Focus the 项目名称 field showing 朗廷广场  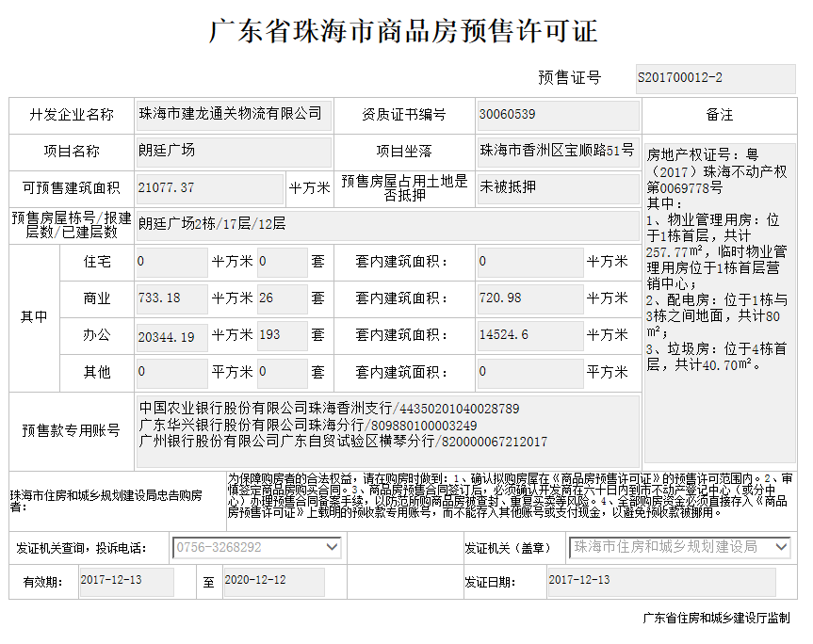234,152
